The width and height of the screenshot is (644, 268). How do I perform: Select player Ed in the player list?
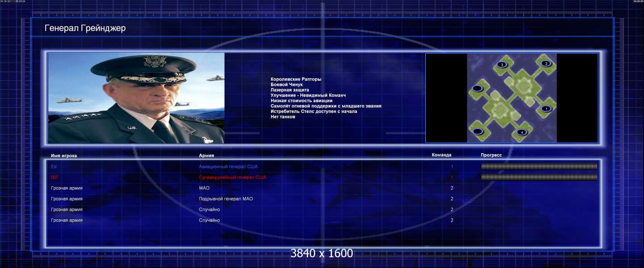[54, 167]
